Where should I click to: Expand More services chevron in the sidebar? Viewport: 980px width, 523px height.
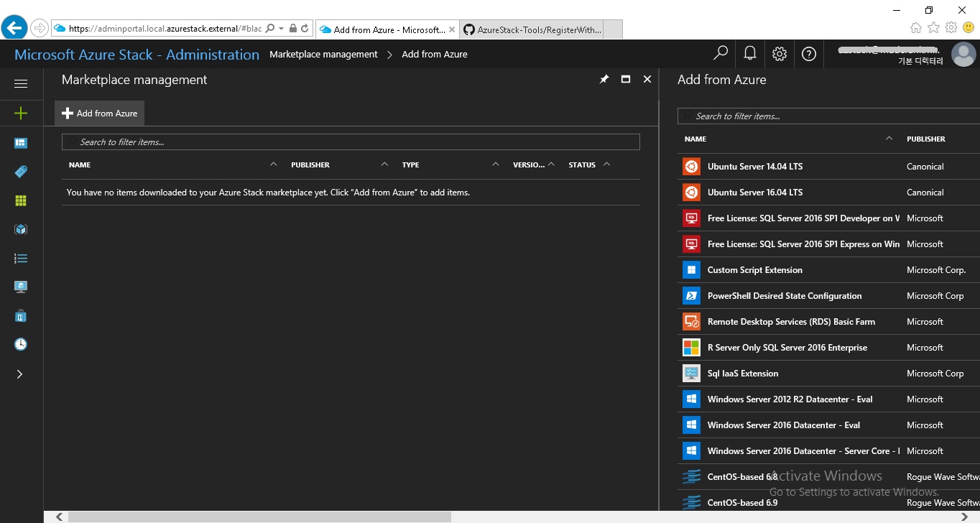pos(19,374)
